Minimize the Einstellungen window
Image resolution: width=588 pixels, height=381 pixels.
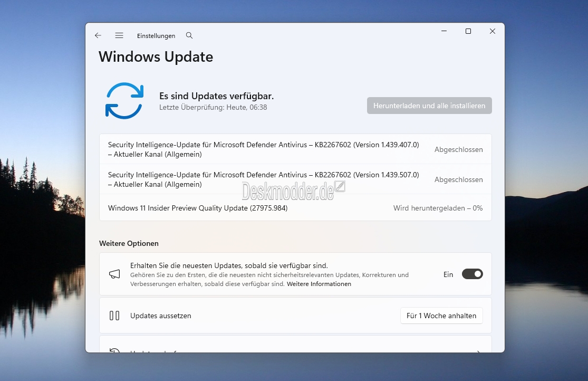[x=444, y=31]
